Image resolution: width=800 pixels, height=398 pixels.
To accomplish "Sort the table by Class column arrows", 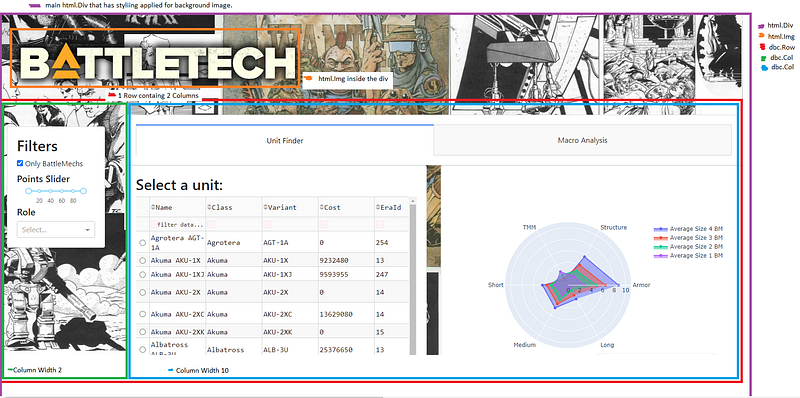I will 209,208.
